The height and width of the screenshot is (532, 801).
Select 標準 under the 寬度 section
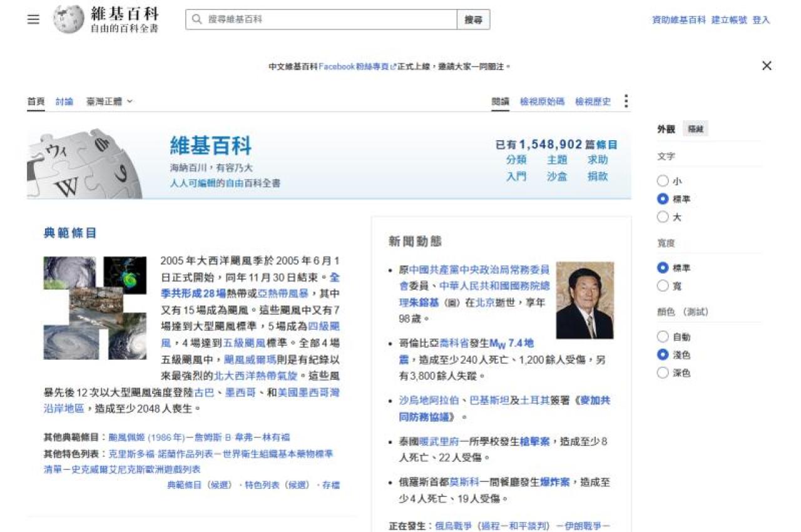coord(663,268)
